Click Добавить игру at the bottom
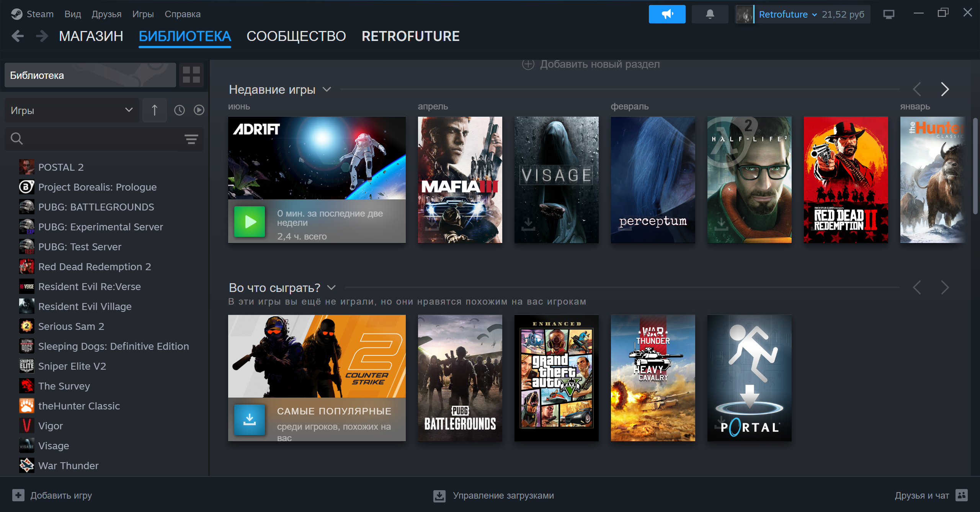This screenshot has height=512, width=980. click(61, 496)
